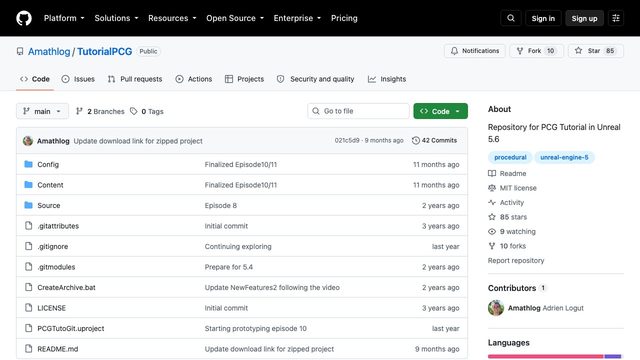
Task: Click the repository icon before Amathlog
Action: 20,51
